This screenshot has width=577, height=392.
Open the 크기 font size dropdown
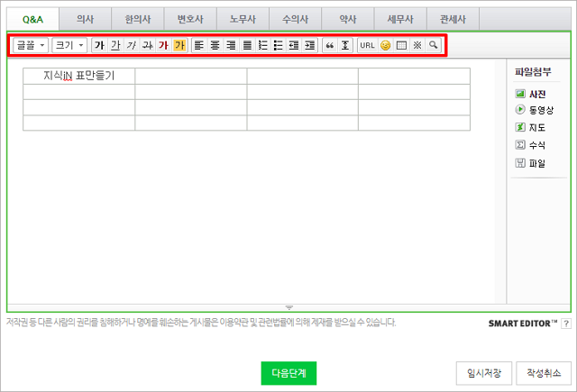coord(69,45)
